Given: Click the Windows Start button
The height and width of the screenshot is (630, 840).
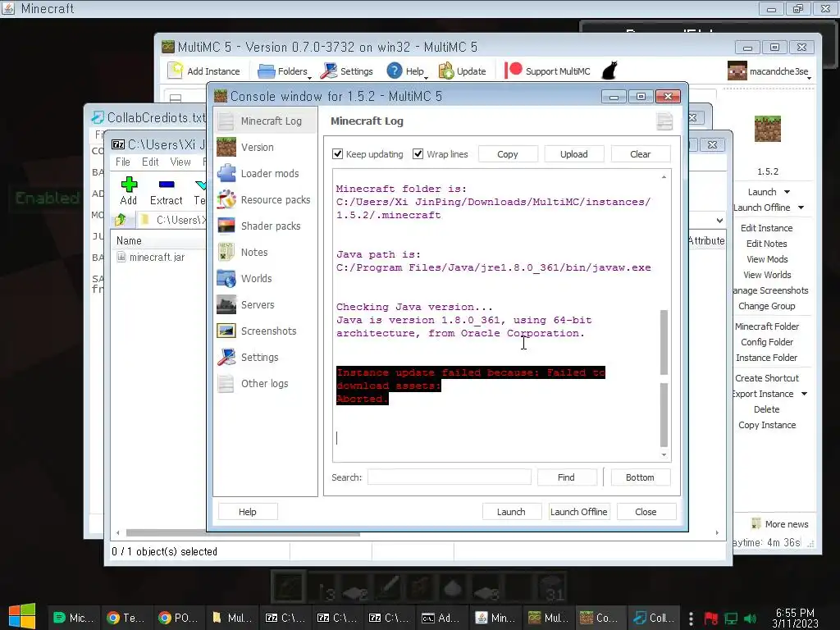Looking at the screenshot, I should [22, 616].
